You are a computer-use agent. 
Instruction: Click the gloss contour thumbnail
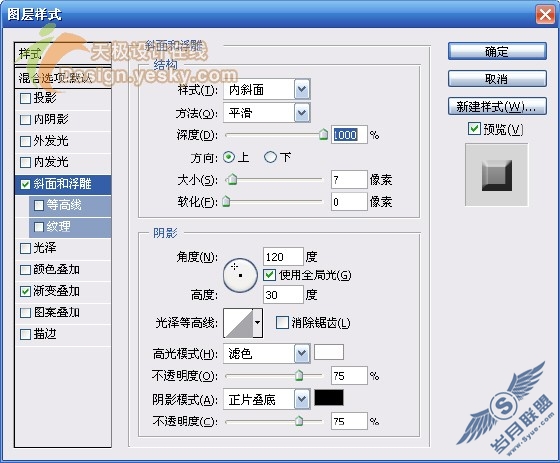pos(238,323)
